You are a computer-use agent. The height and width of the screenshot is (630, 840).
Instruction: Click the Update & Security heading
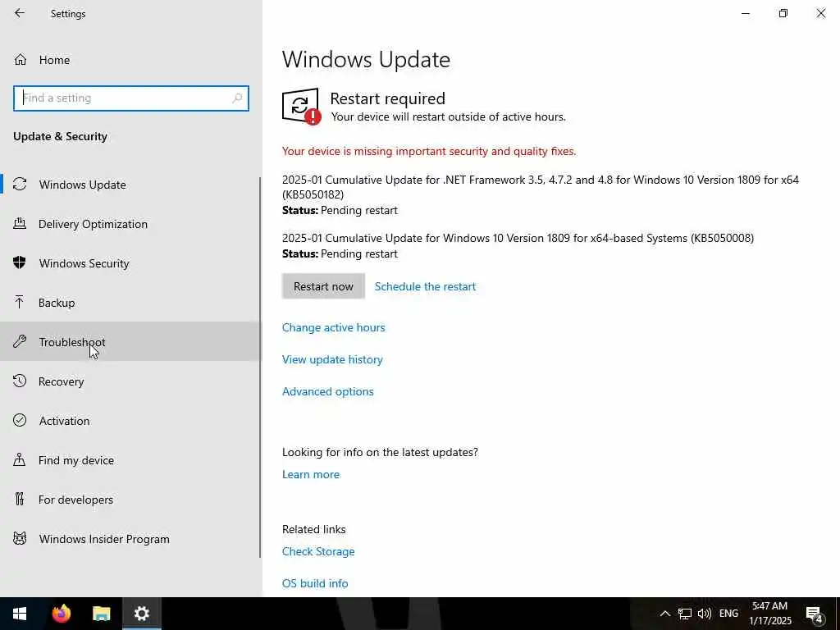pyautogui.click(x=60, y=136)
